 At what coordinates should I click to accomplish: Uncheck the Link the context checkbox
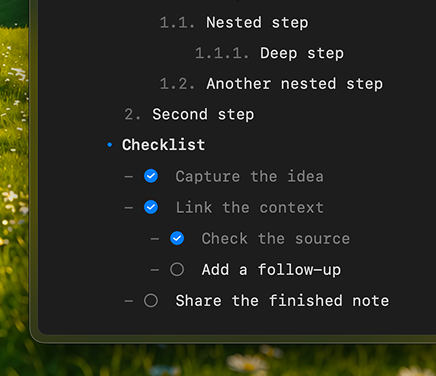(x=151, y=207)
